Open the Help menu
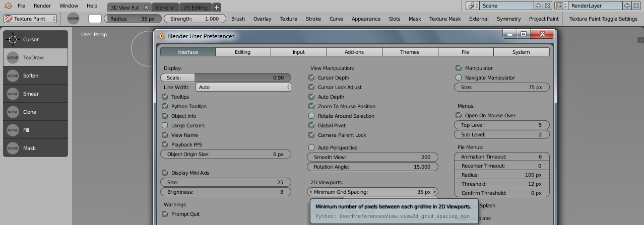644x225 pixels. [x=92, y=6]
